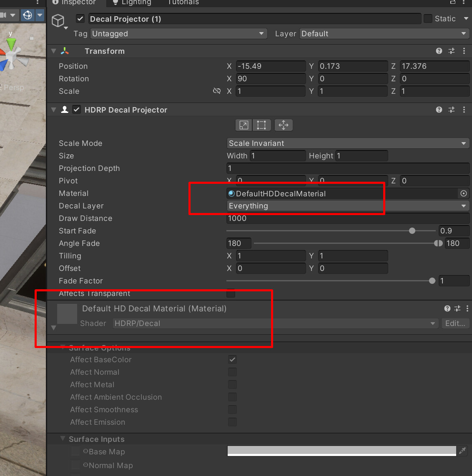472x476 pixels.
Task: Open Default HD Decal Material kebab menu
Action: click(x=467, y=308)
